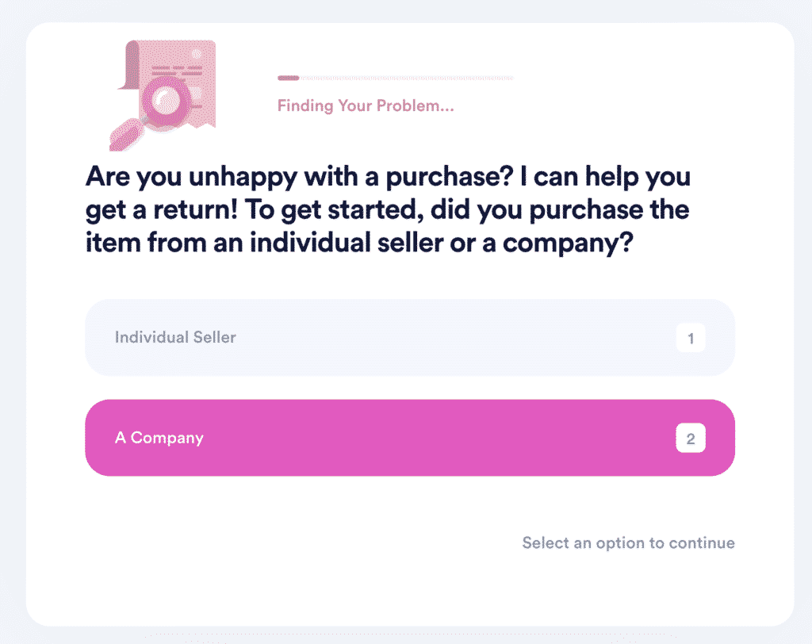The width and height of the screenshot is (812, 644).
Task: Click the question heading about your purchase
Action: tap(387, 209)
